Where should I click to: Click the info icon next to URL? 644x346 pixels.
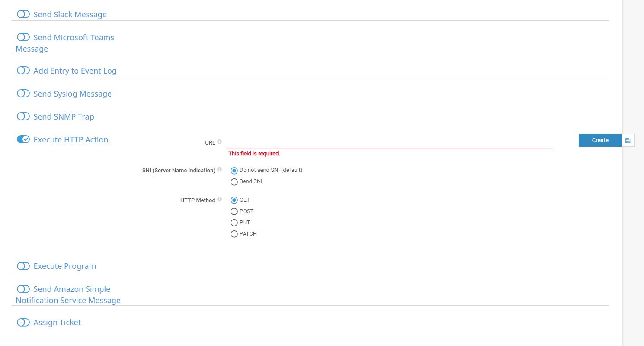[220, 142]
